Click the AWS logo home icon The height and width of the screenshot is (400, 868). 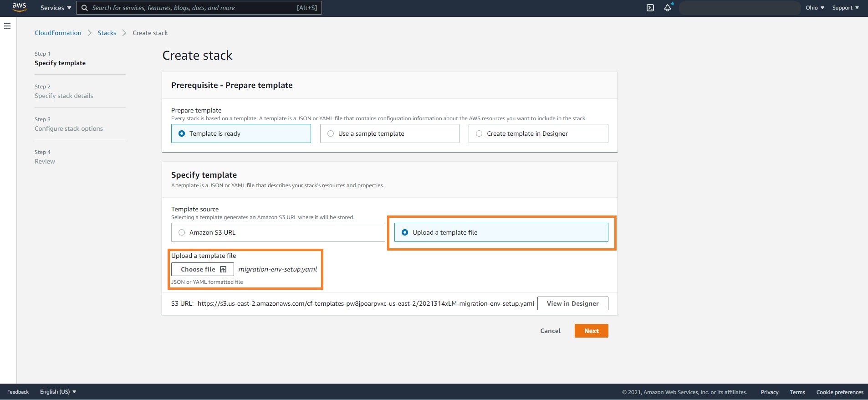click(x=19, y=7)
